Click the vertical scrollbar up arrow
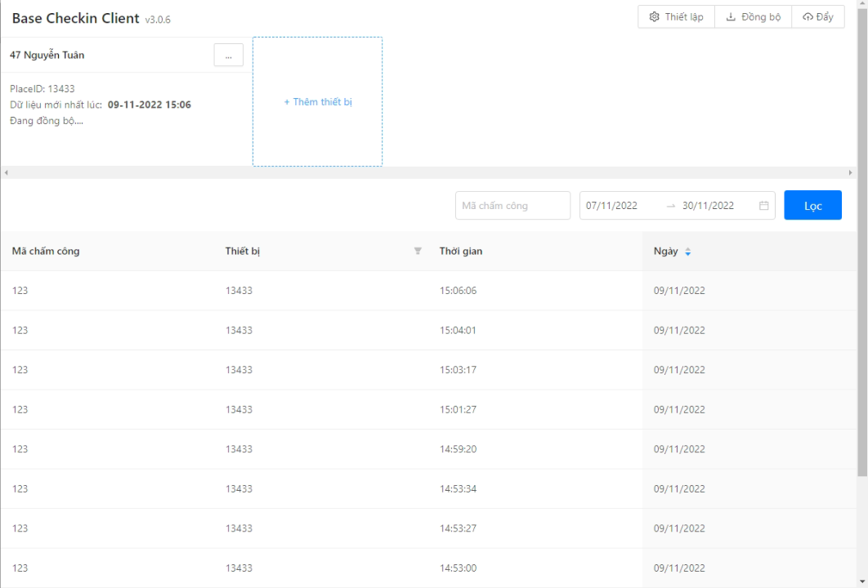 (x=862, y=5)
